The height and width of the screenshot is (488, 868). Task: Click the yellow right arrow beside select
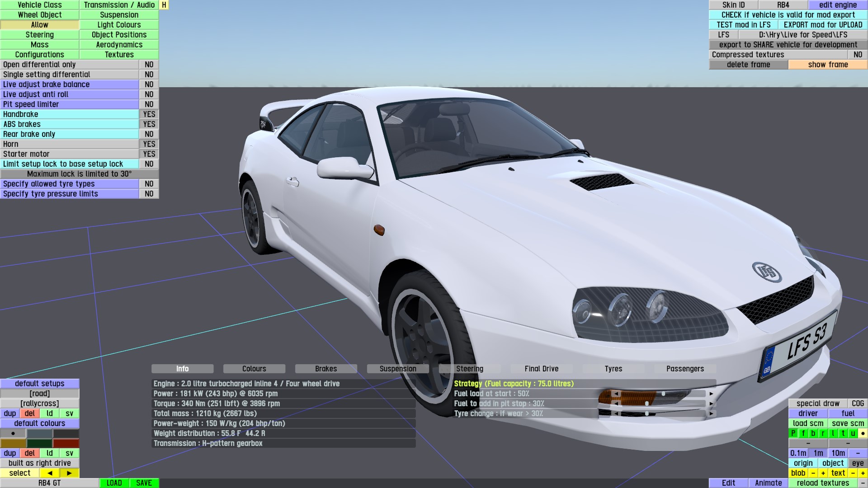(x=69, y=473)
